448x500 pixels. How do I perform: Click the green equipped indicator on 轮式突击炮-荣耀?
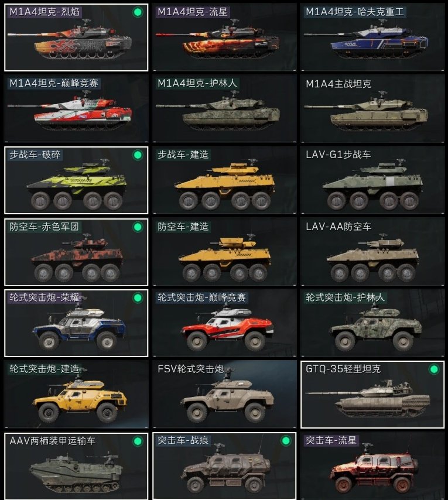point(138,298)
